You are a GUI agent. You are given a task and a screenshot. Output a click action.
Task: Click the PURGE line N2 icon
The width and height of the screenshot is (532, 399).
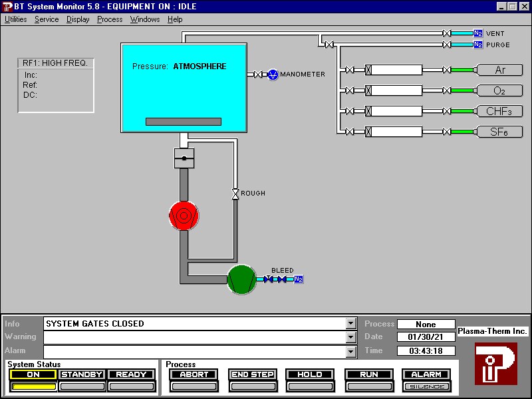(477, 45)
